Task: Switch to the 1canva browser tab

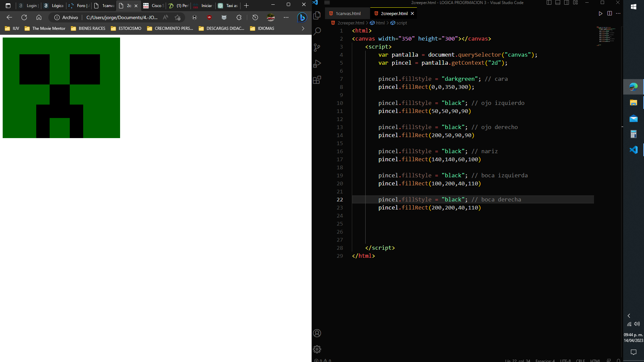Action: [104, 6]
